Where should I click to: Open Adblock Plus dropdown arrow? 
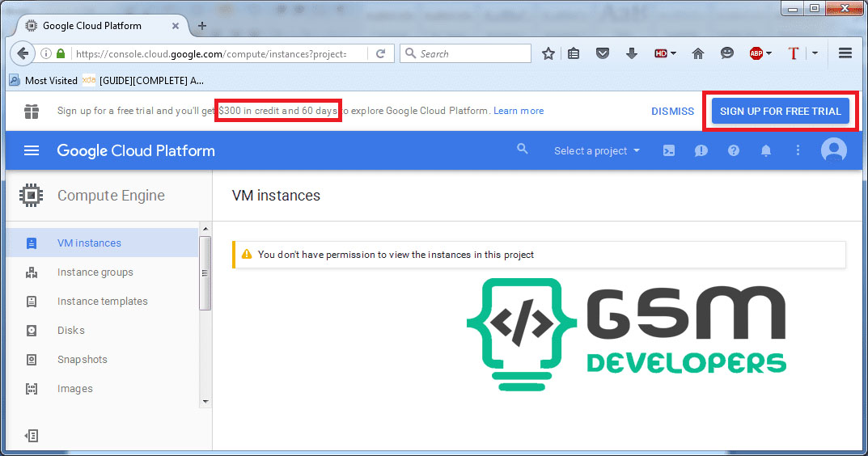pos(768,53)
